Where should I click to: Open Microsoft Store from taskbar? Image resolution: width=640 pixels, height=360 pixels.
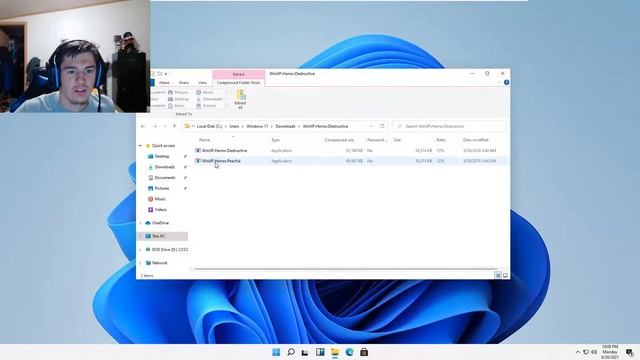[x=364, y=352]
